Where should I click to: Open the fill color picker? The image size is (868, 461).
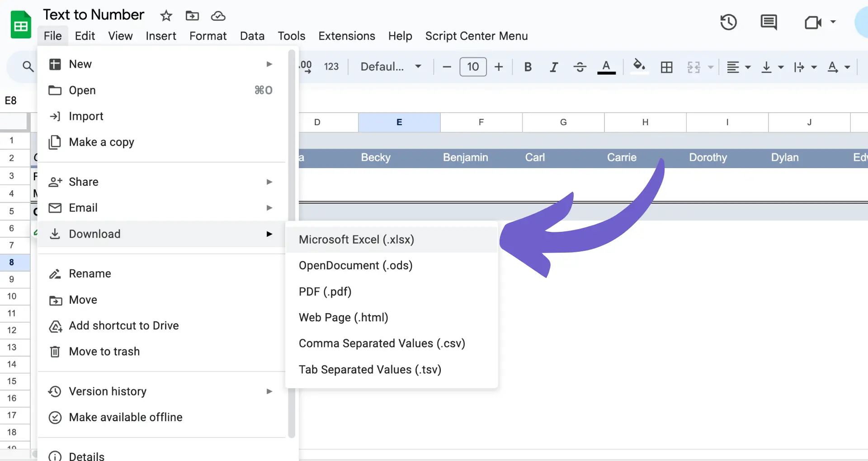click(x=639, y=66)
